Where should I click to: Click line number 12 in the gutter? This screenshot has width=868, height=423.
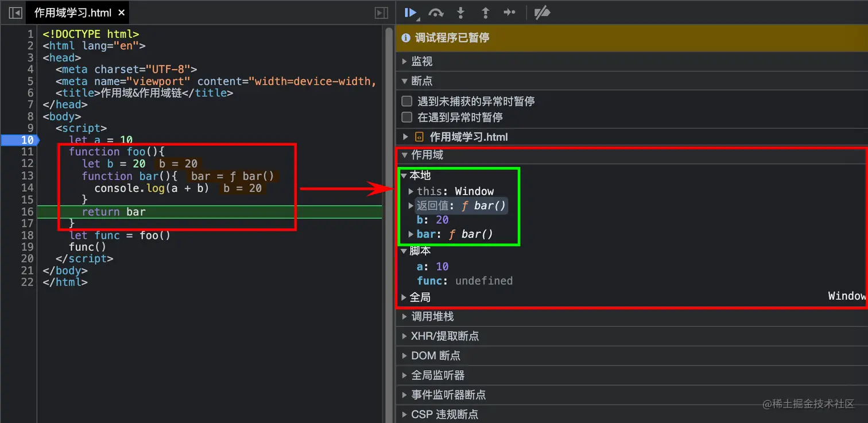coord(27,164)
